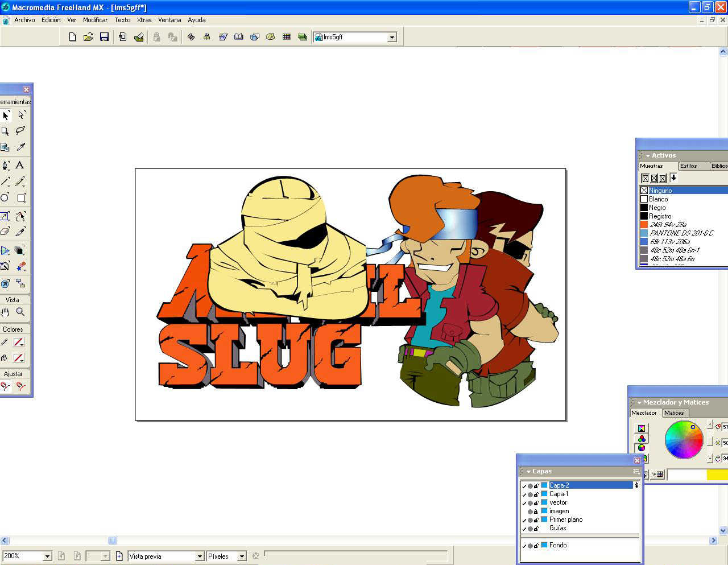Close the Herramientas tools panel
The image size is (728, 565).
26,90
